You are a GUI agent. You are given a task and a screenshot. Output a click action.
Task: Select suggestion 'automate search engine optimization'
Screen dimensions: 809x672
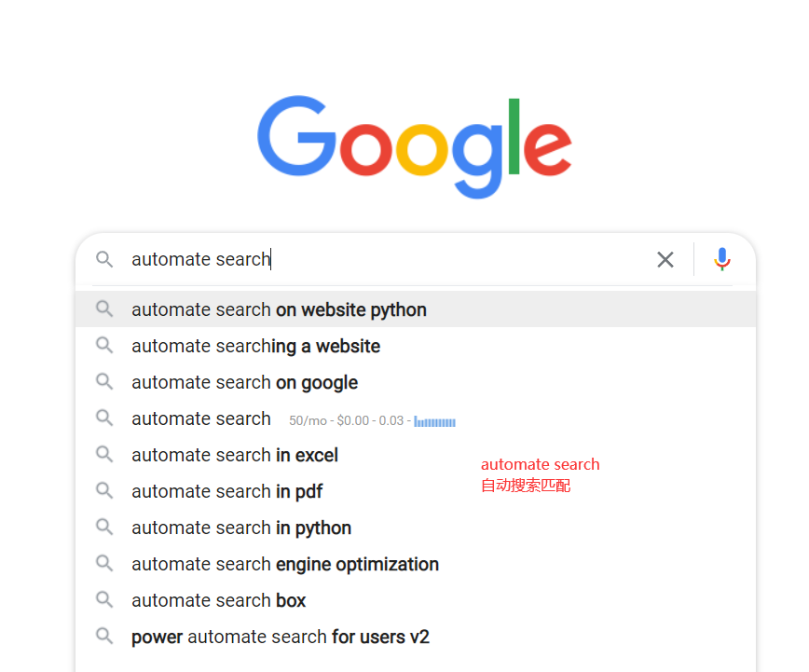(x=284, y=564)
